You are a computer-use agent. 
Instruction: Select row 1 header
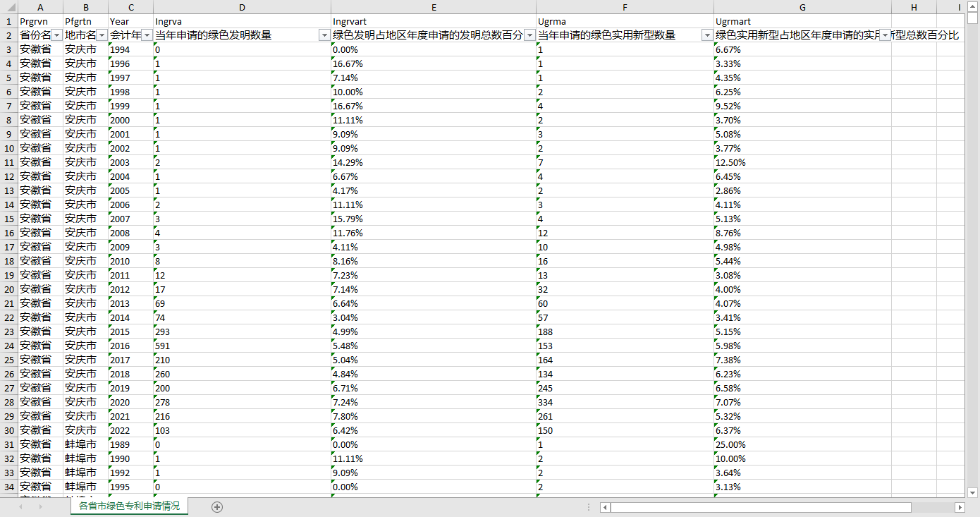(9, 21)
